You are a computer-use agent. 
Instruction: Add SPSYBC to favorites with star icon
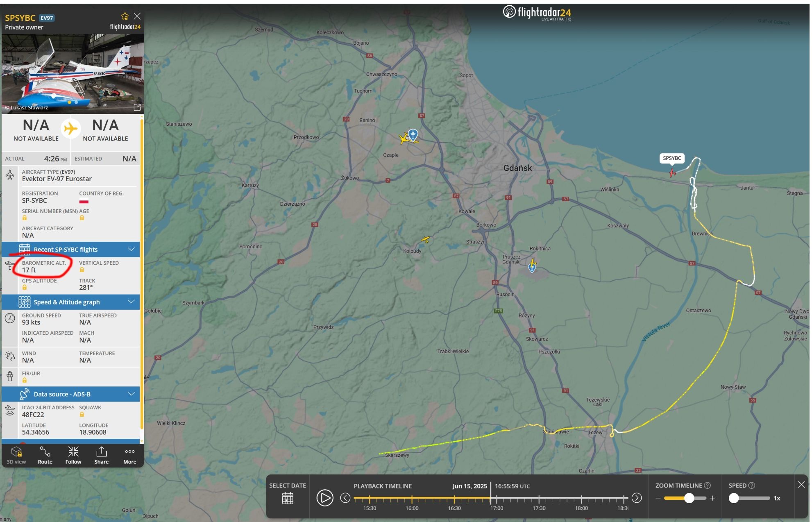coord(125,16)
